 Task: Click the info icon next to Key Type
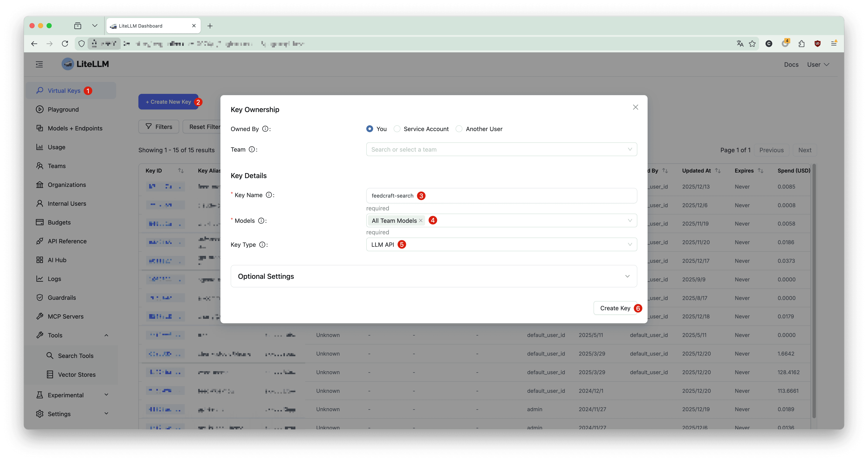pyautogui.click(x=262, y=244)
